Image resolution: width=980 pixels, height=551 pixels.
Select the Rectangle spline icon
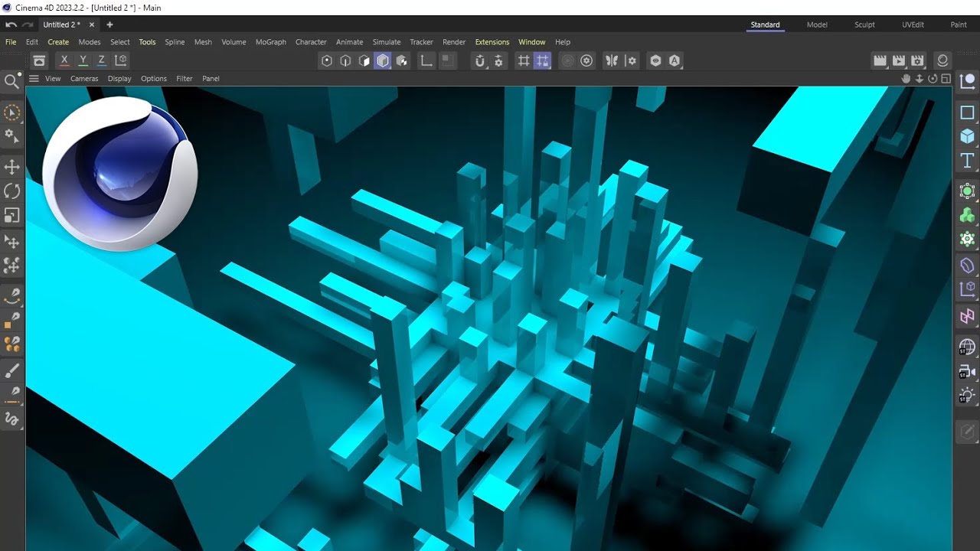[968, 112]
